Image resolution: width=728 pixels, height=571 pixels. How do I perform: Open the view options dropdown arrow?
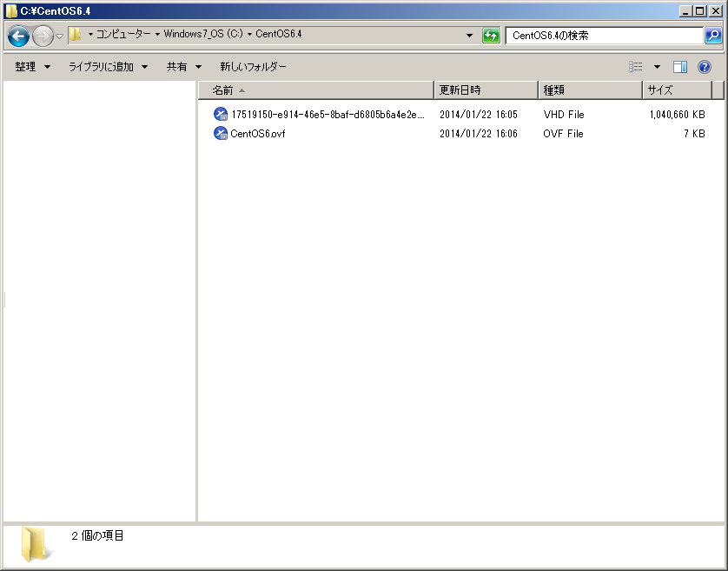657,67
